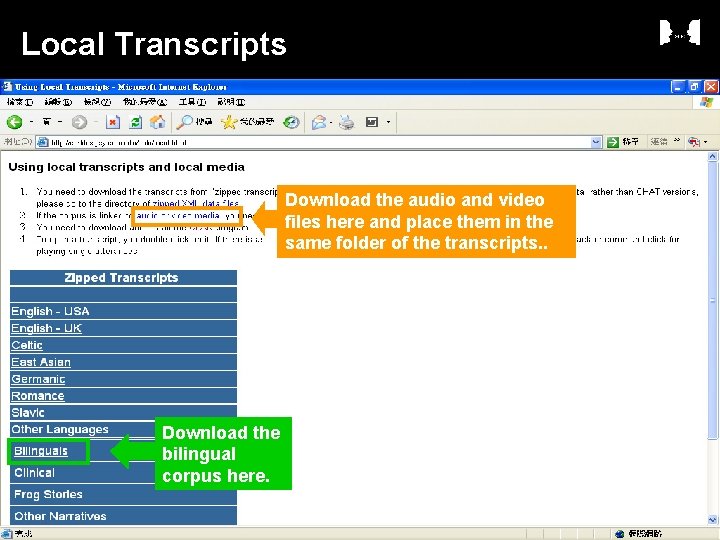Go to Home page icon
The height and width of the screenshot is (540, 720).
157,122
